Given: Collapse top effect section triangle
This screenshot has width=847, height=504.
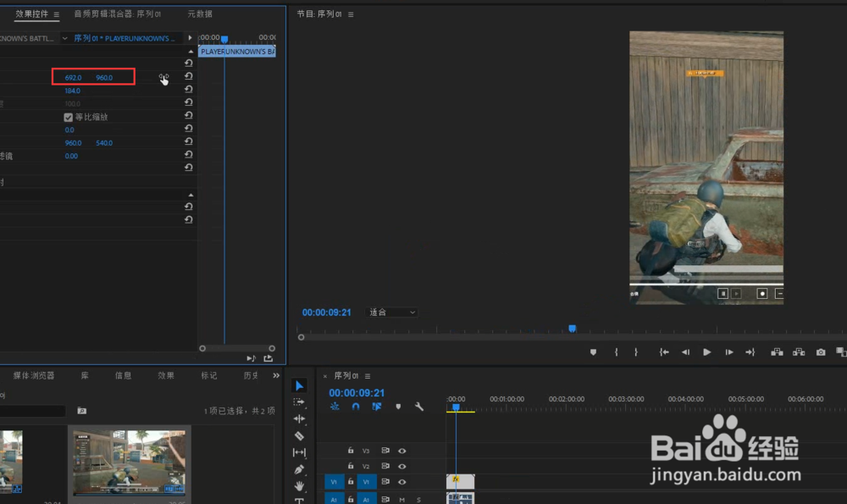Looking at the screenshot, I should pyautogui.click(x=191, y=52).
